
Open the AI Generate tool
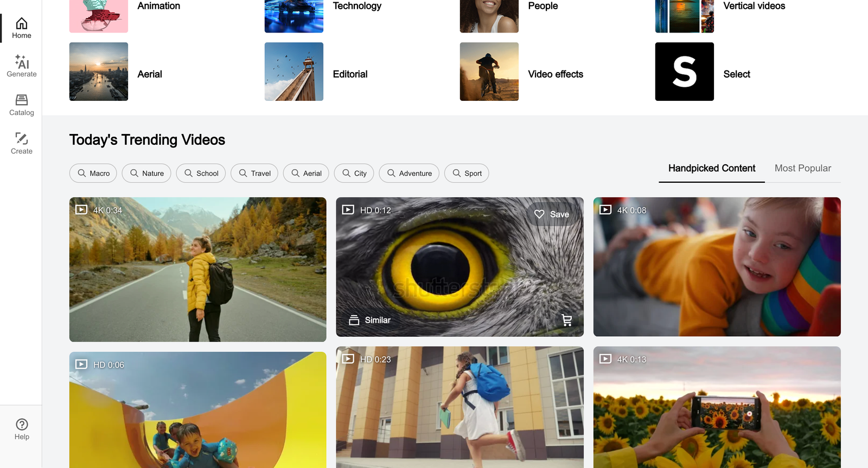(x=22, y=66)
